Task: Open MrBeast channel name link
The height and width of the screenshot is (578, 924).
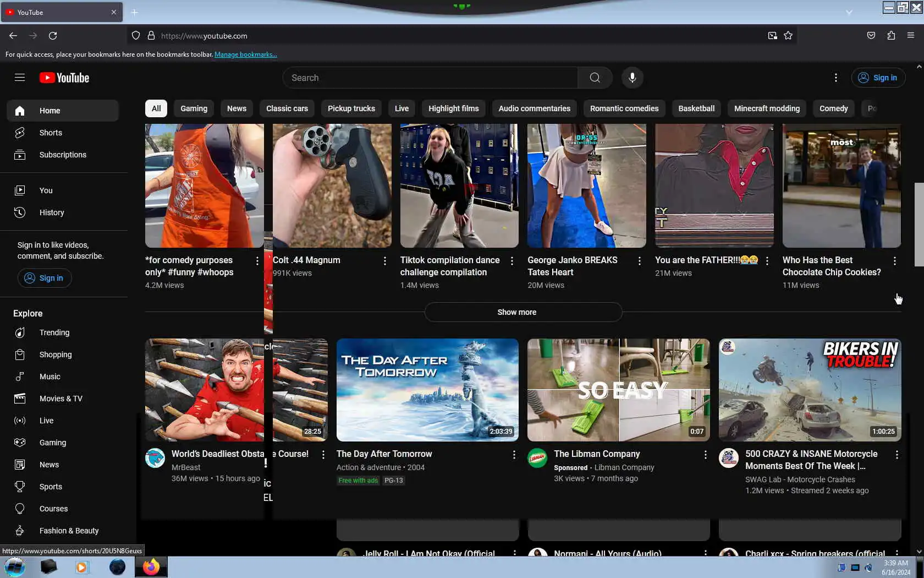Action: pos(186,467)
